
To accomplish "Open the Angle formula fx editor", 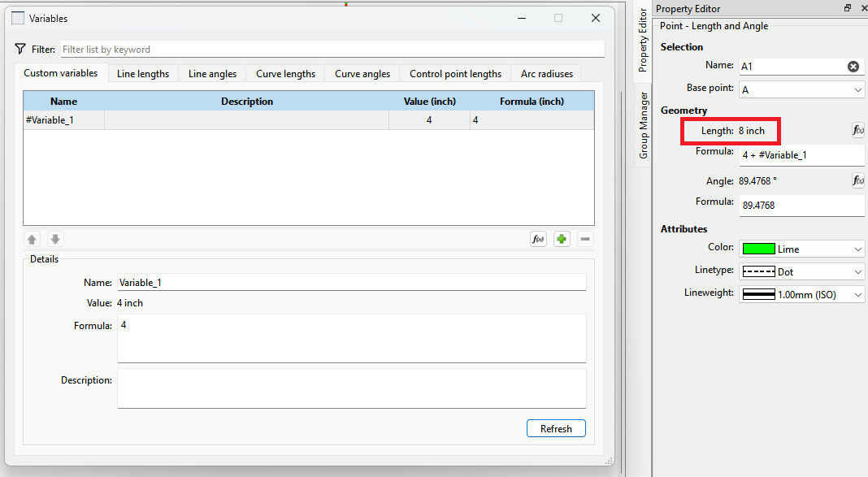I will coord(858,180).
